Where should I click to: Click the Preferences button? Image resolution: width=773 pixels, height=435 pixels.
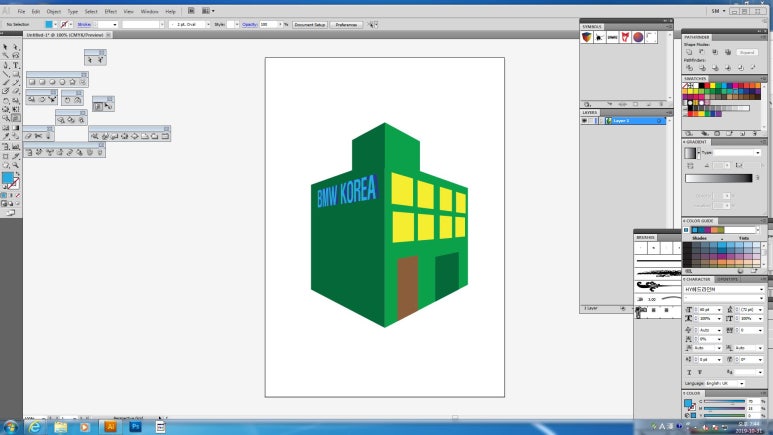tap(346, 24)
